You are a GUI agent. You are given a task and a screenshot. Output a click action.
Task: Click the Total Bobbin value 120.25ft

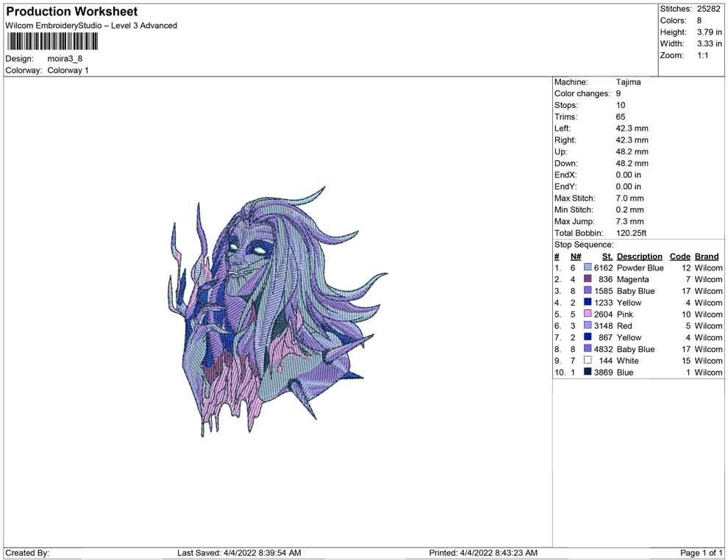point(631,232)
